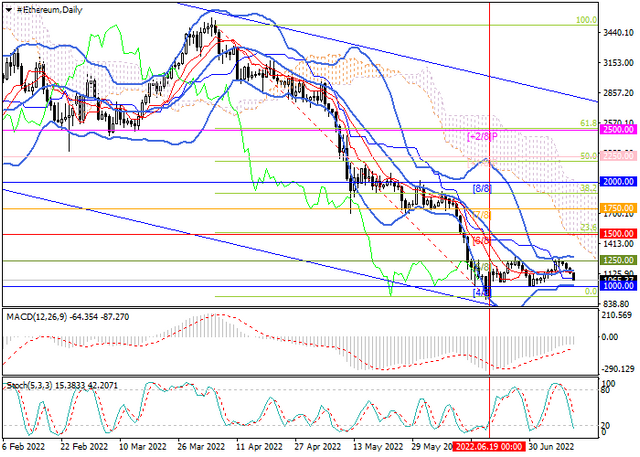Select the red 1500.00 price tag

point(619,234)
